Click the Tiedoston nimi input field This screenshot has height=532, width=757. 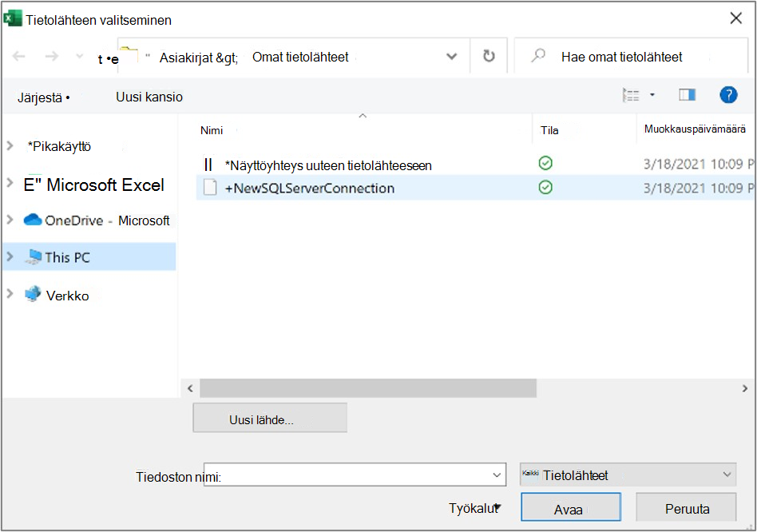click(x=355, y=475)
